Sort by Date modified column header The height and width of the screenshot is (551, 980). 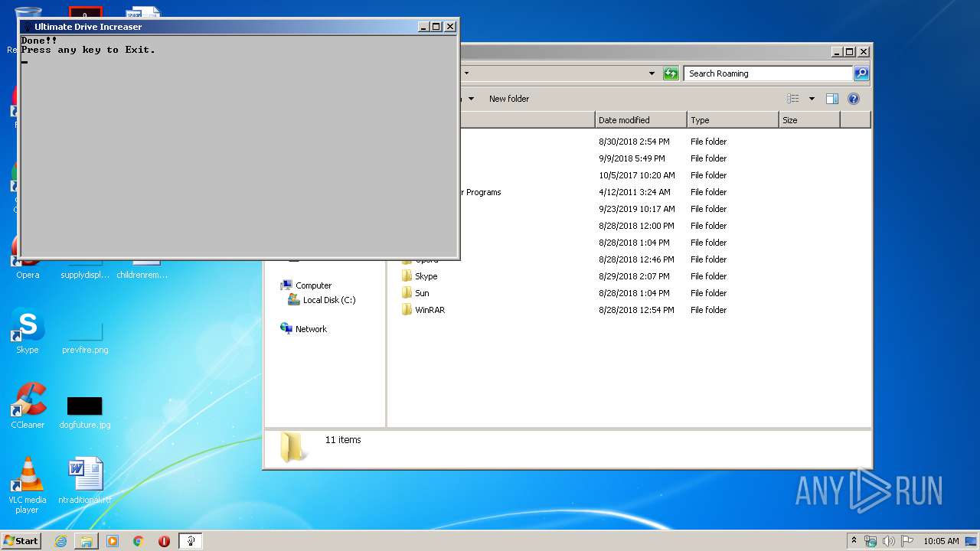coord(641,120)
